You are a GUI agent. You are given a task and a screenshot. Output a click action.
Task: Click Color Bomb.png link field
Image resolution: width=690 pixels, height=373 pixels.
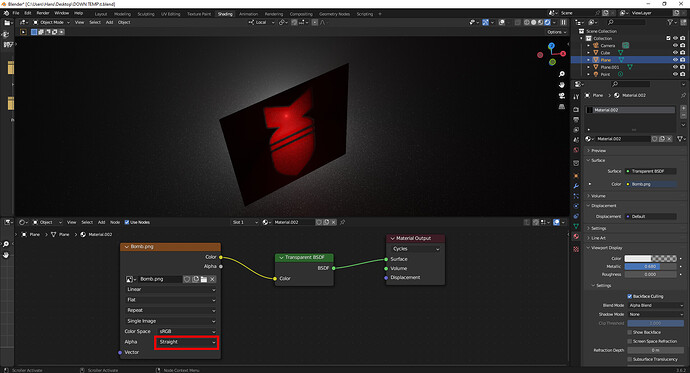651,184
